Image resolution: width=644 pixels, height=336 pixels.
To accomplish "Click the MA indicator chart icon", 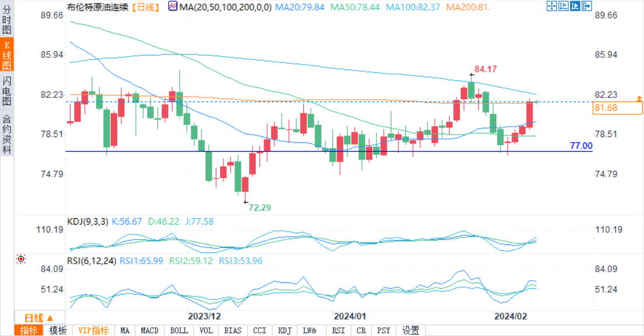I will click(x=174, y=6).
